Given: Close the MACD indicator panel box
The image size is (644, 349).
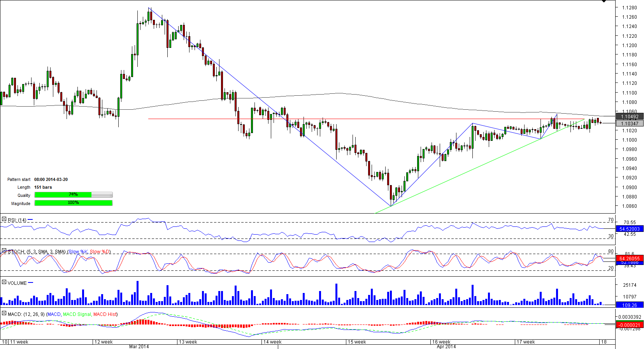Looking at the screenshot, I should (4, 314).
